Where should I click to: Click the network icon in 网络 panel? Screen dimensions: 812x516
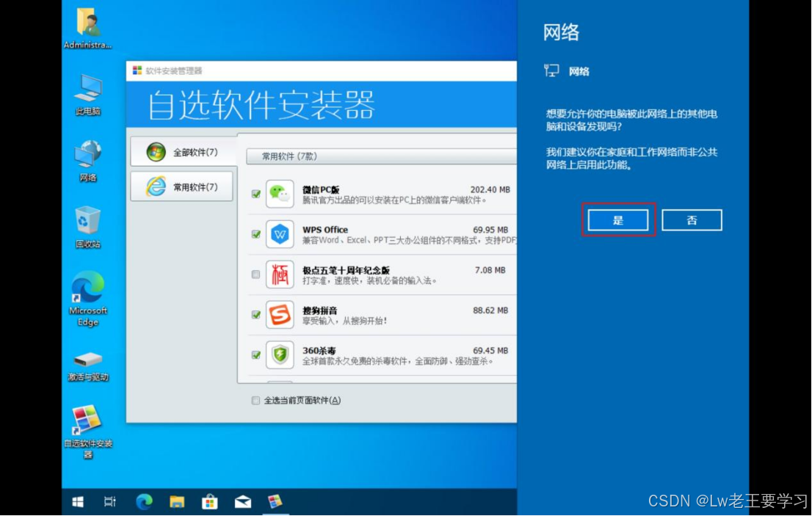coord(551,71)
